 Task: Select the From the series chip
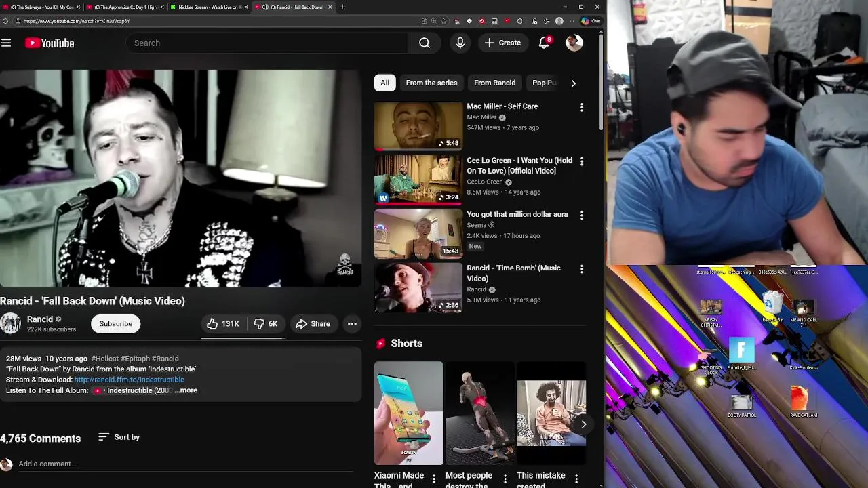(x=431, y=83)
